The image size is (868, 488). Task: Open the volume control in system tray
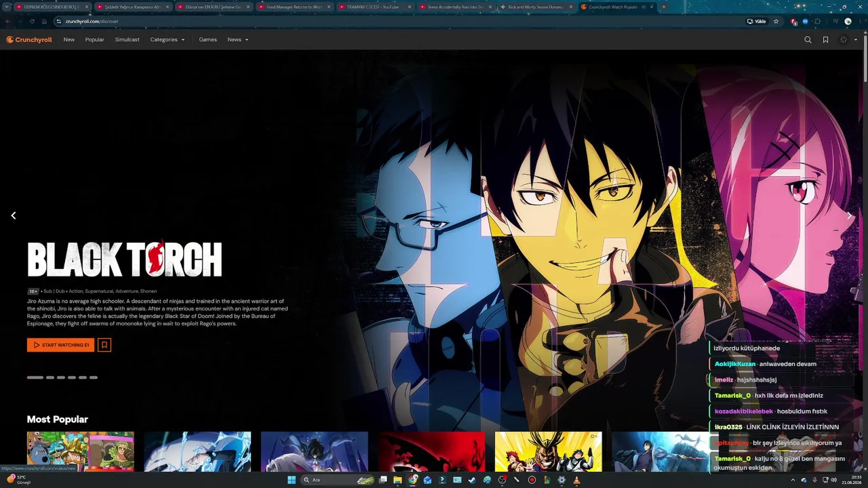click(x=833, y=480)
